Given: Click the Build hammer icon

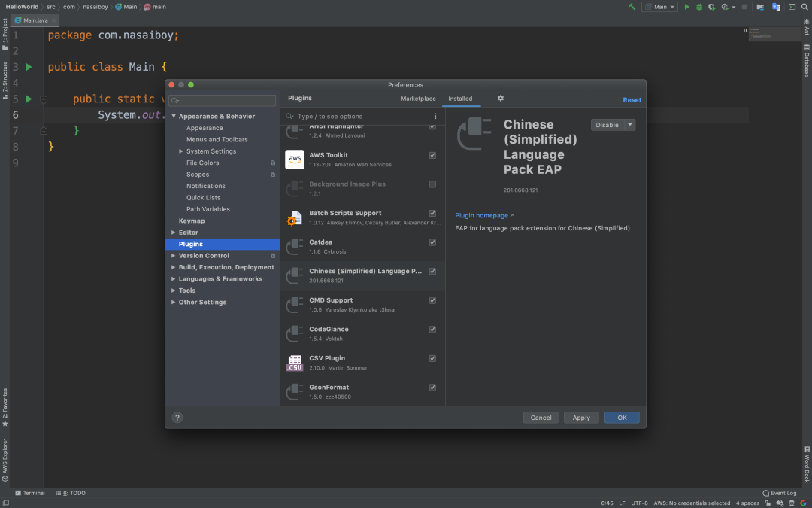Looking at the screenshot, I should point(632,7).
